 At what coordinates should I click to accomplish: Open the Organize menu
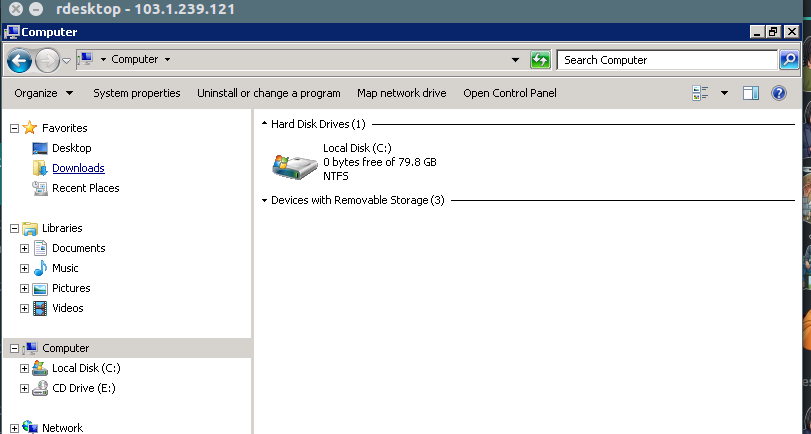click(43, 93)
